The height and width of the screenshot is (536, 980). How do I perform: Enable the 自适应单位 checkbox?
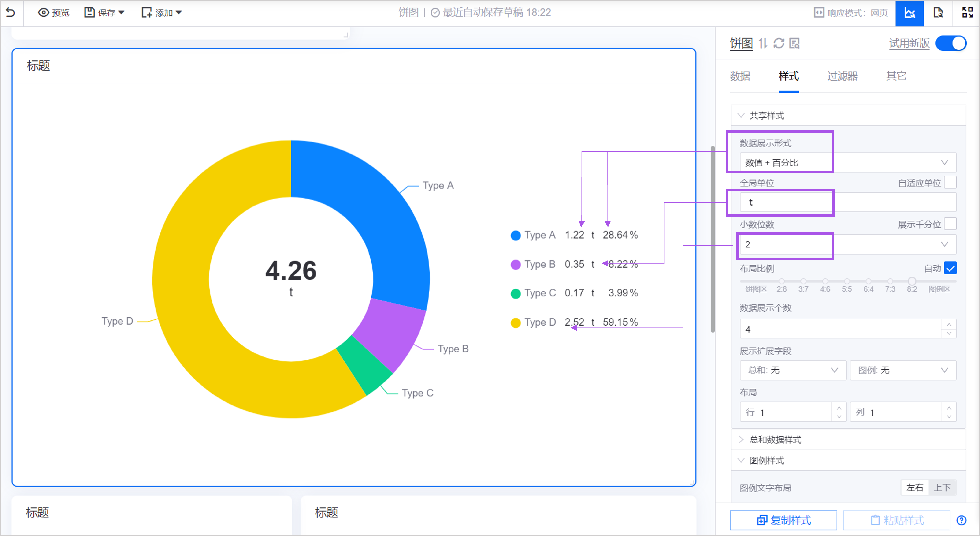(x=950, y=182)
